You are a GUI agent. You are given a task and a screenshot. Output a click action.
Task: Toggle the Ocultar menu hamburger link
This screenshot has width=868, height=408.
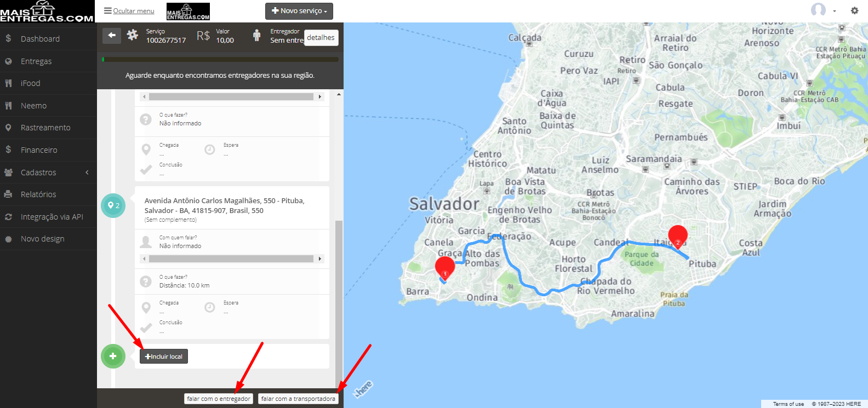click(x=129, y=11)
